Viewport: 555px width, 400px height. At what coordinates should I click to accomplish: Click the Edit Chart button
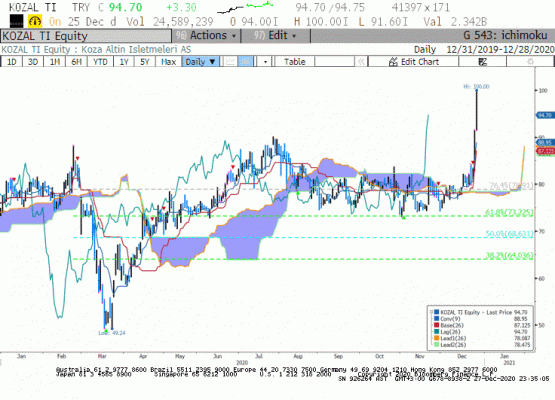tap(413, 62)
